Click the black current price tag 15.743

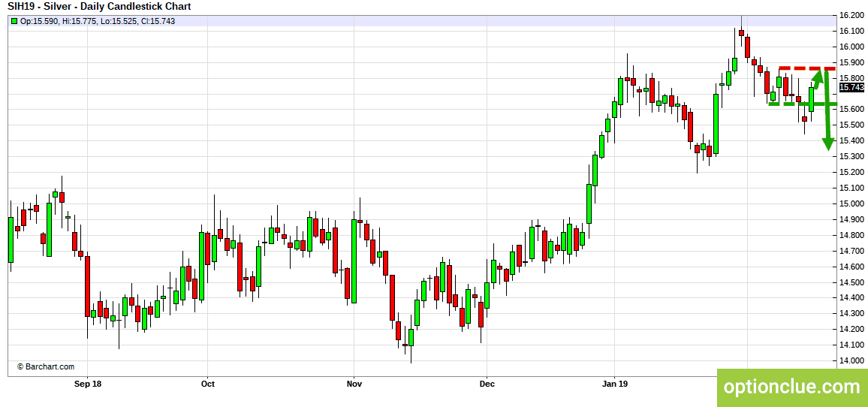(x=852, y=88)
